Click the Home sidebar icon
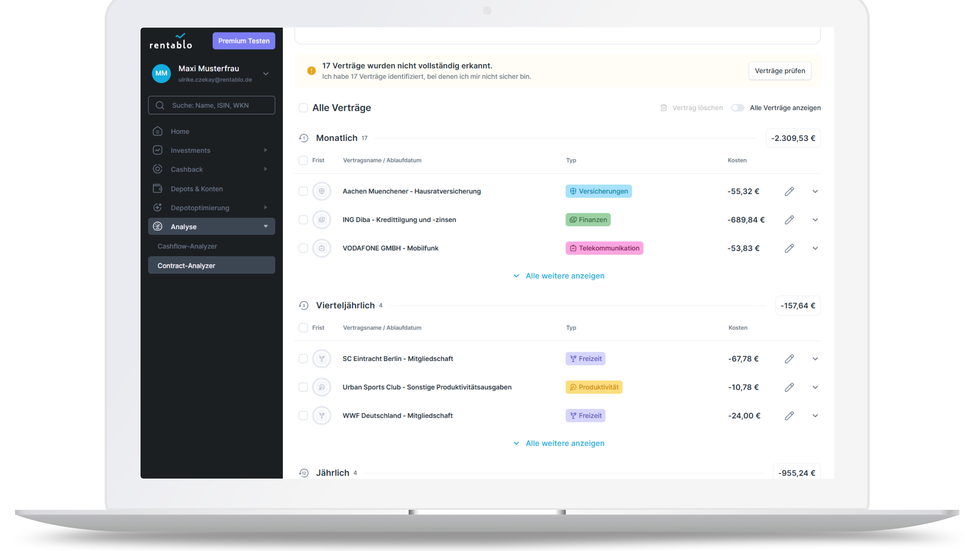This screenshot has height=551, width=980. click(x=157, y=131)
